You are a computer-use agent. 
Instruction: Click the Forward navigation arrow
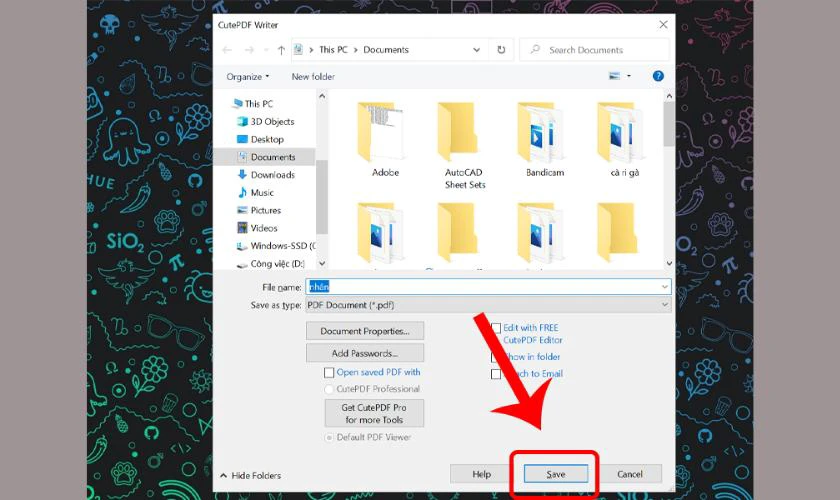pyautogui.click(x=249, y=50)
